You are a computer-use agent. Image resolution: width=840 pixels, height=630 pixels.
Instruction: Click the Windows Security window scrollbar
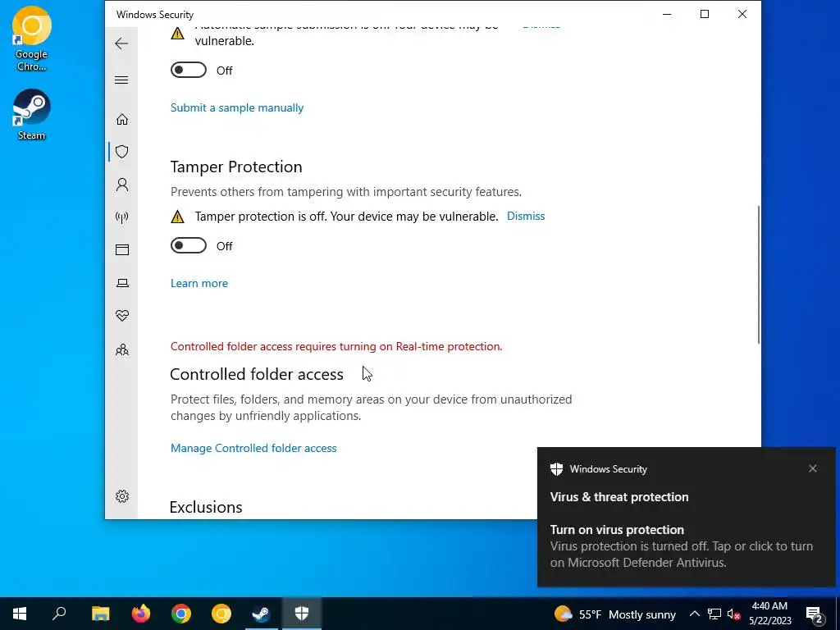(x=758, y=274)
